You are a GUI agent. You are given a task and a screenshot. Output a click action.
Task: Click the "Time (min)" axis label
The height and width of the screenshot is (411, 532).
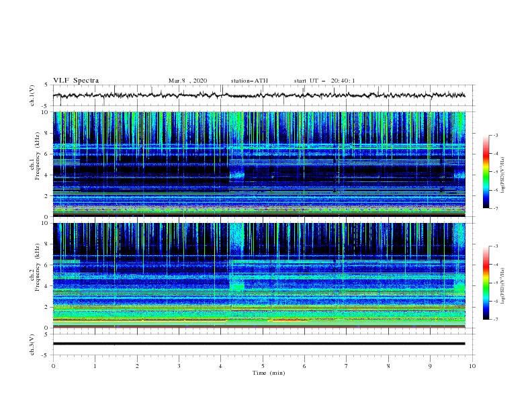coord(269,373)
